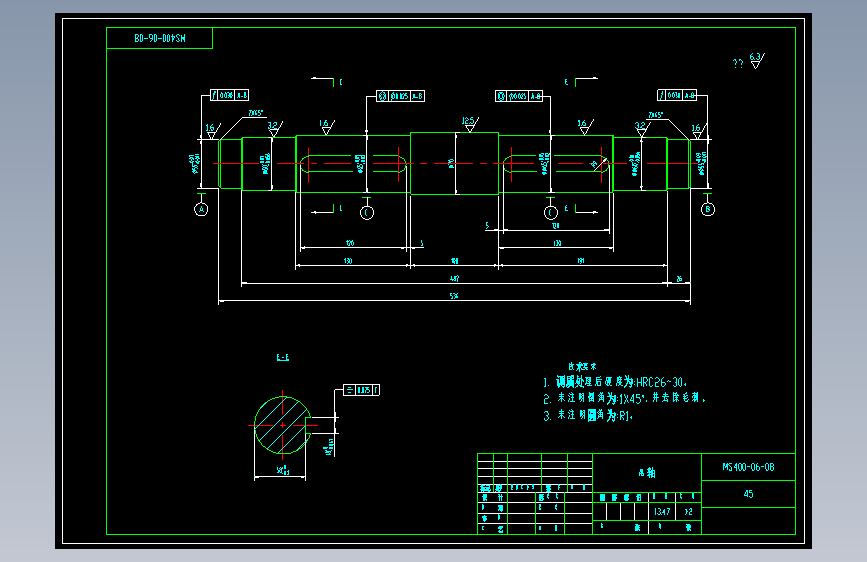The width and height of the screenshot is (867, 562).
Task: Click the runout tolerance frame at the top left of the shaft
Action: [x=229, y=95]
